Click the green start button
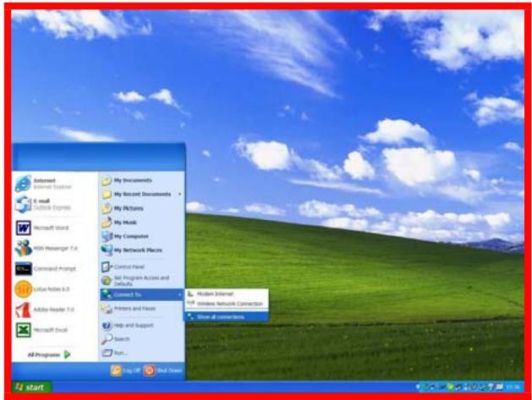The height and width of the screenshot is (400, 532). point(31,387)
